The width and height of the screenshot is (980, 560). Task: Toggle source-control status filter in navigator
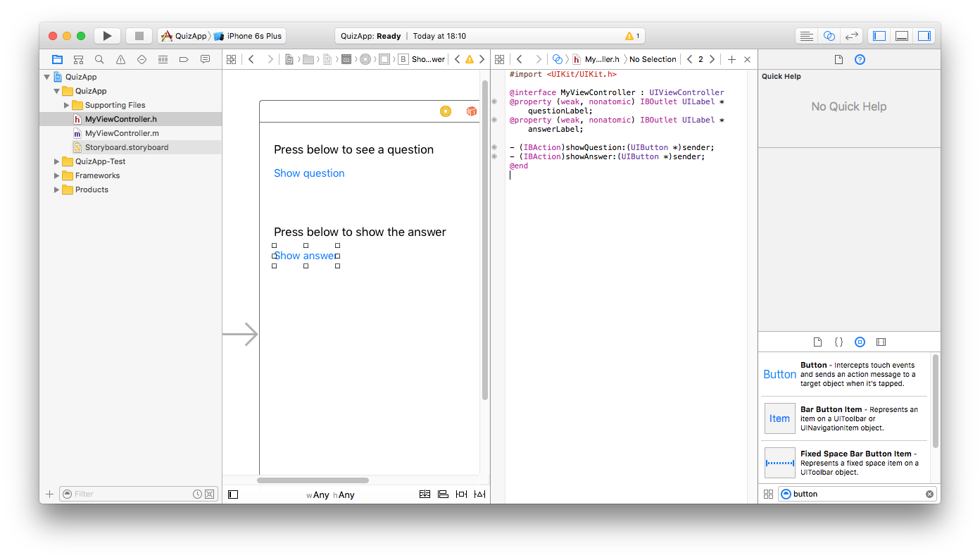click(x=209, y=494)
